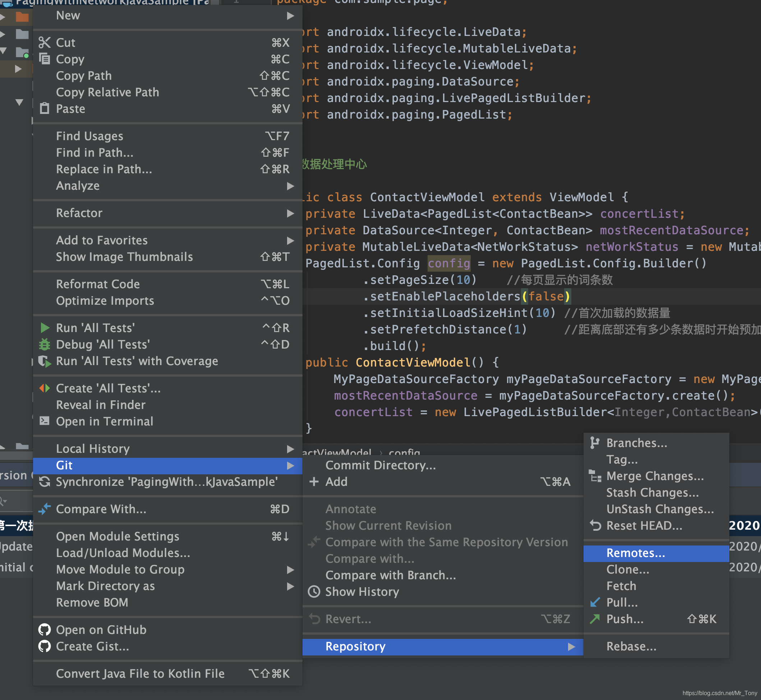Click the Debug 'All Tests' bug icon
This screenshot has width=761, height=700.
pyautogui.click(x=45, y=344)
